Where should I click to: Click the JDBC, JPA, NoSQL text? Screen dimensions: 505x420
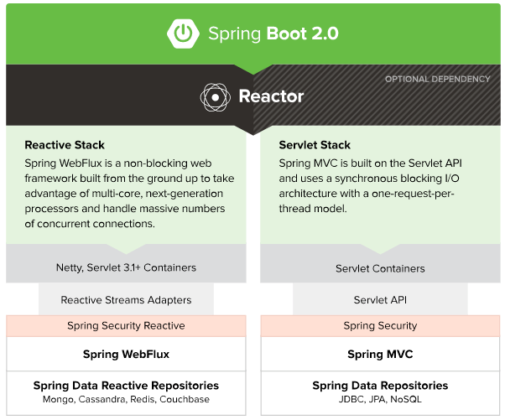coord(380,400)
